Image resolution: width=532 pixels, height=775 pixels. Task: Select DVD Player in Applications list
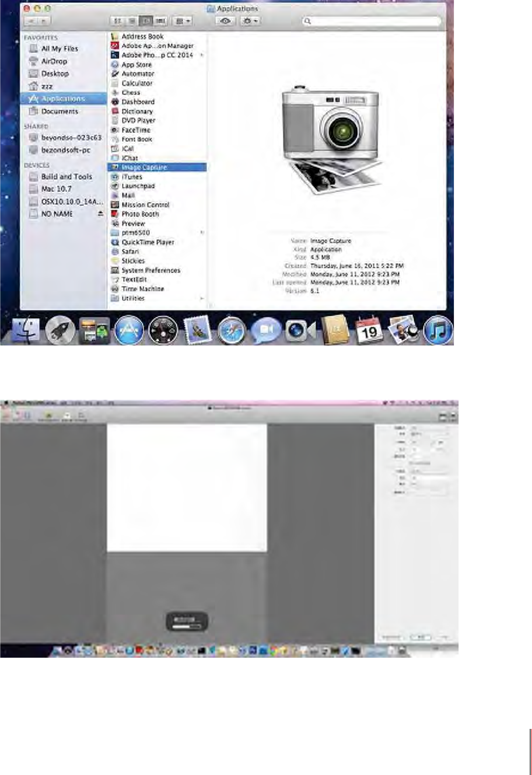[x=138, y=120]
